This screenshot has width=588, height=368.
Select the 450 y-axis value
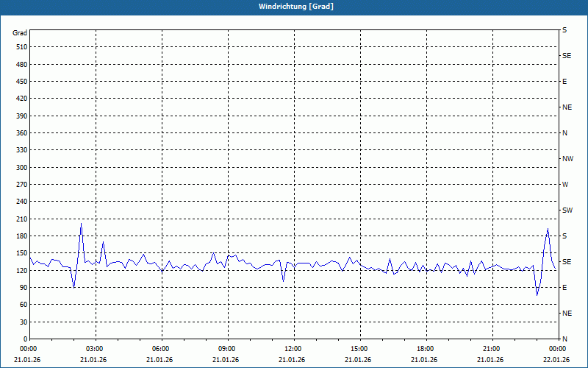coord(22,82)
